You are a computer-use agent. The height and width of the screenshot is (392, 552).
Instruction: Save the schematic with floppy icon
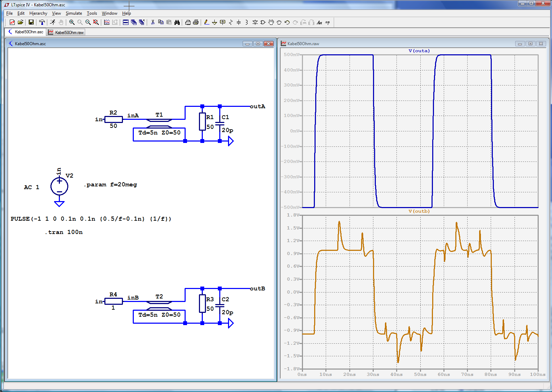click(x=31, y=22)
